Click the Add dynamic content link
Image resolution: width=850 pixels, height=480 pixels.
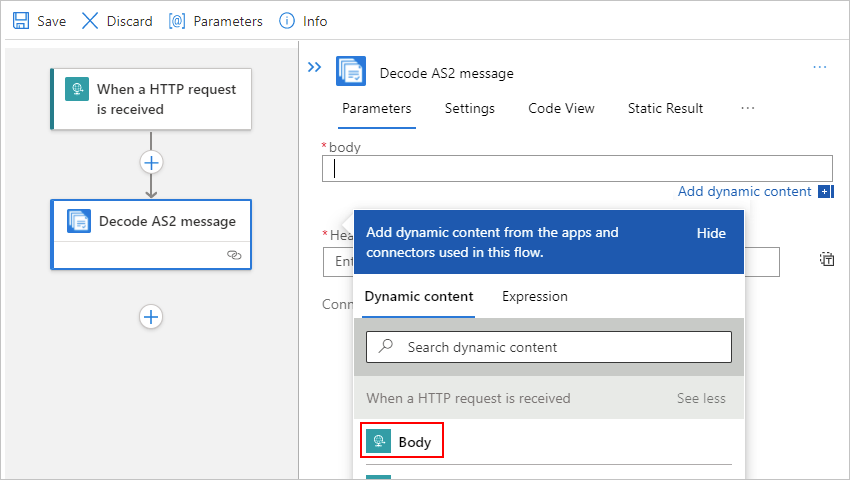click(744, 192)
